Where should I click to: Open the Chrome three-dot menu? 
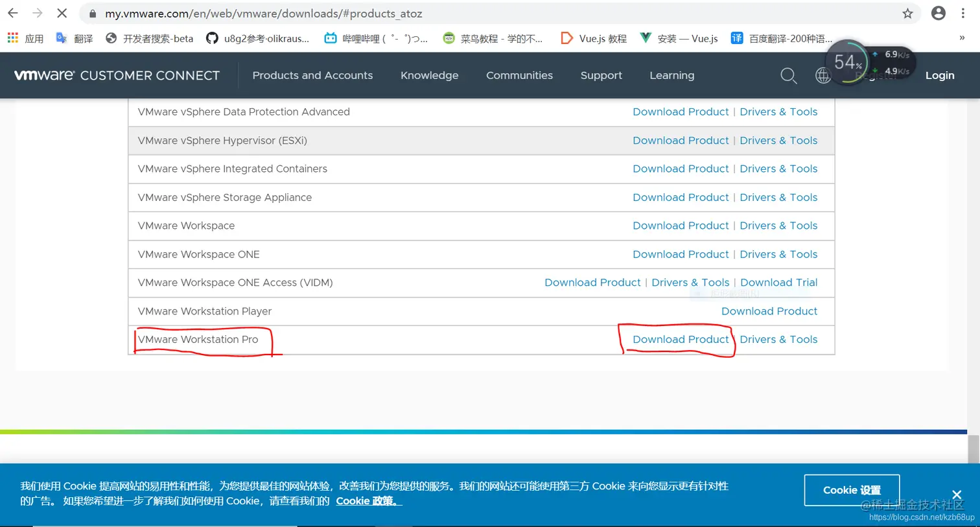click(x=963, y=13)
